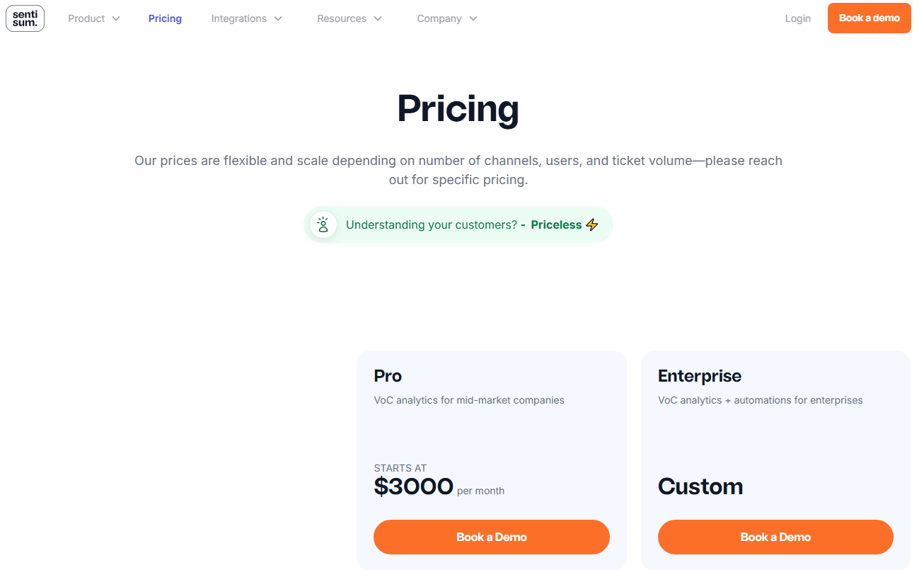924x570 pixels.
Task: Click Book a Demo under the Pro plan
Action: tap(491, 537)
